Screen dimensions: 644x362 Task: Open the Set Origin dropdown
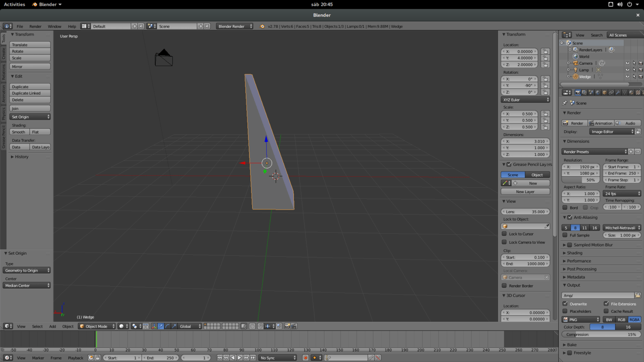(x=30, y=117)
